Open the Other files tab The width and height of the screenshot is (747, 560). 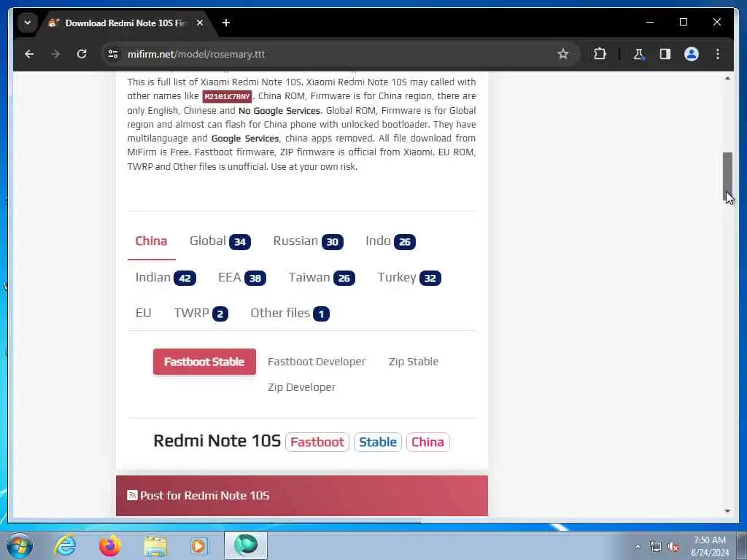click(x=290, y=314)
